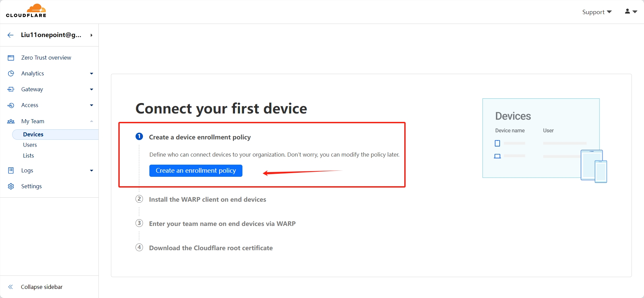Collapse sidebar using double chevron icon

click(x=10, y=287)
